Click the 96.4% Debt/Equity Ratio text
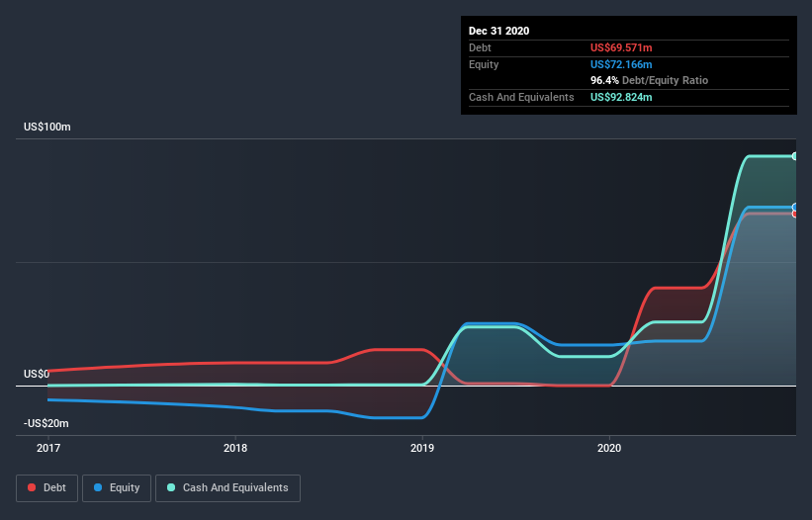 (649, 80)
